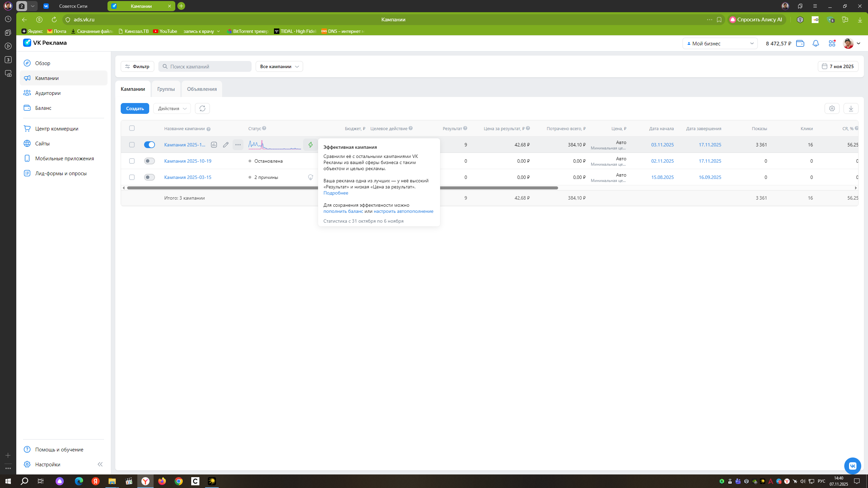Click the настроить автопополнение link
Image resolution: width=868 pixels, height=488 pixels.
[403, 211]
